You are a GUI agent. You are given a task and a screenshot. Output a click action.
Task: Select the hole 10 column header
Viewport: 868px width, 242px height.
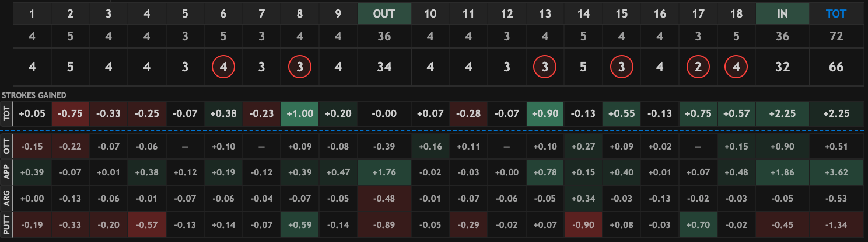coord(430,14)
